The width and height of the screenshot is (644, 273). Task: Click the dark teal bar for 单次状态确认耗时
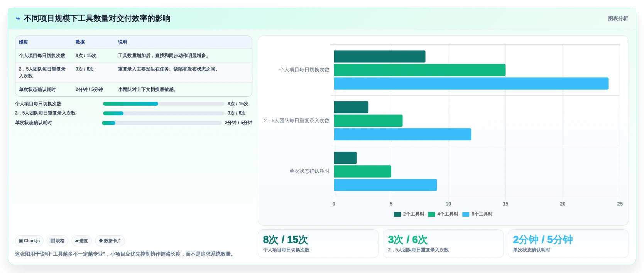click(345, 158)
